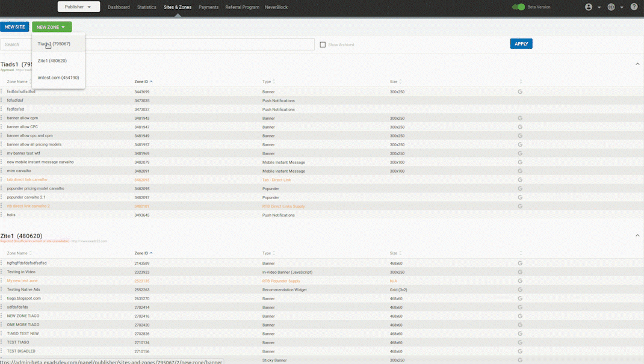The height and width of the screenshot is (364, 644).
Task: Open the user account menu icon
Action: tap(589, 7)
